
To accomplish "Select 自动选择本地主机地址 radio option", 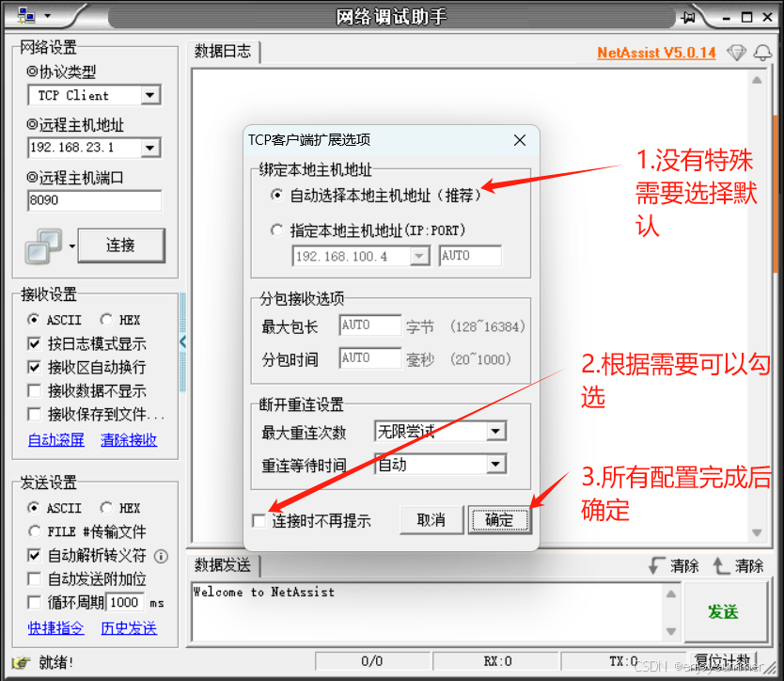I will click(x=276, y=195).
